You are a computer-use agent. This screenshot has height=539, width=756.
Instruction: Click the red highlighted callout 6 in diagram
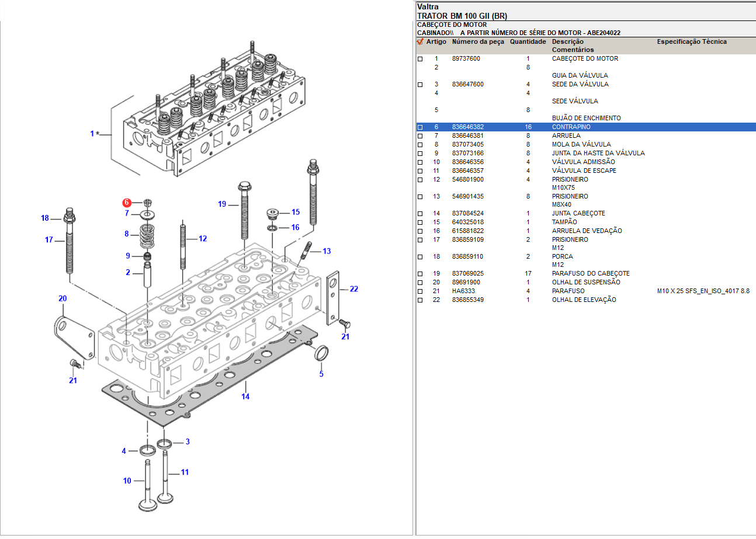(x=127, y=203)
